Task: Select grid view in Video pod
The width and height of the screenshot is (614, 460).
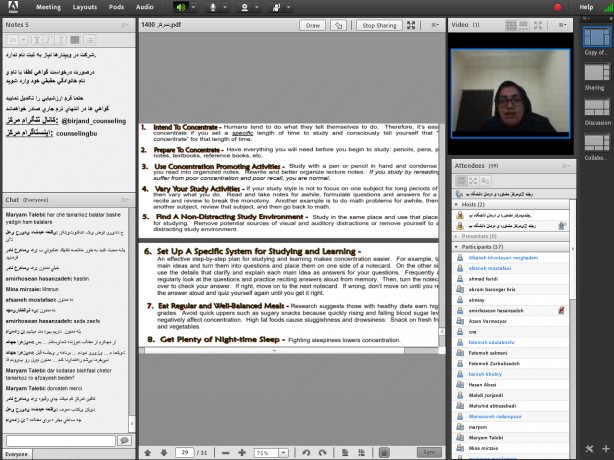Action: coord(511,25)
